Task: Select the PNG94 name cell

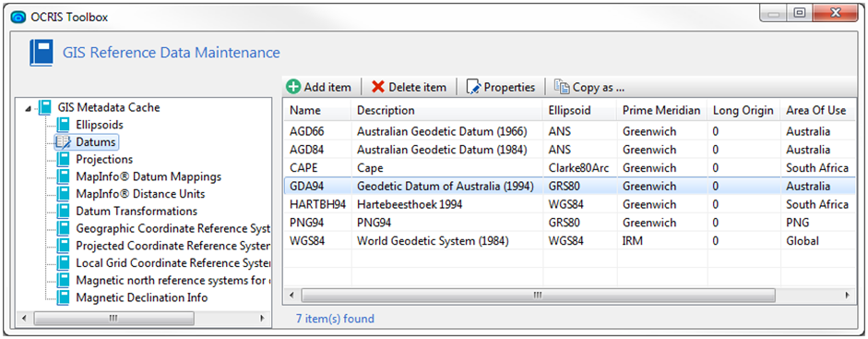Action: 305,223
